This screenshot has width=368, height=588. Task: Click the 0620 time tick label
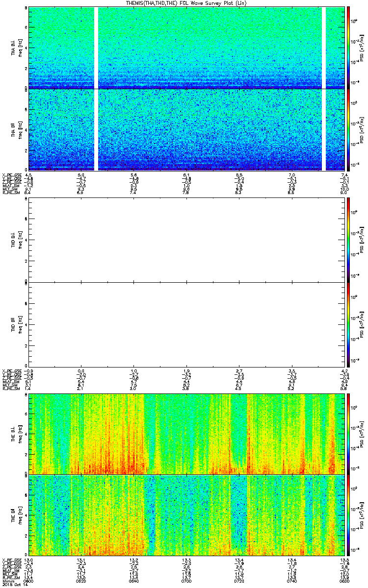[81, 581]
